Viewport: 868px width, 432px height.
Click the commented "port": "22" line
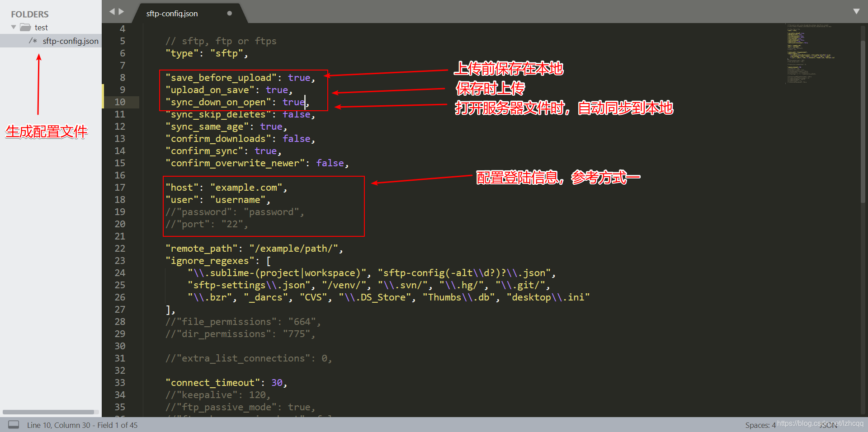point(207,224)
